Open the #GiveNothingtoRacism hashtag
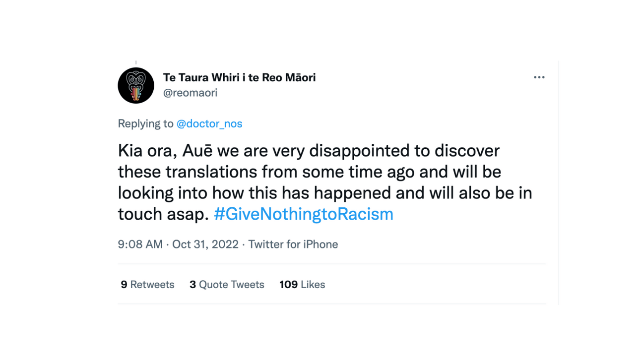 (303, 214)
